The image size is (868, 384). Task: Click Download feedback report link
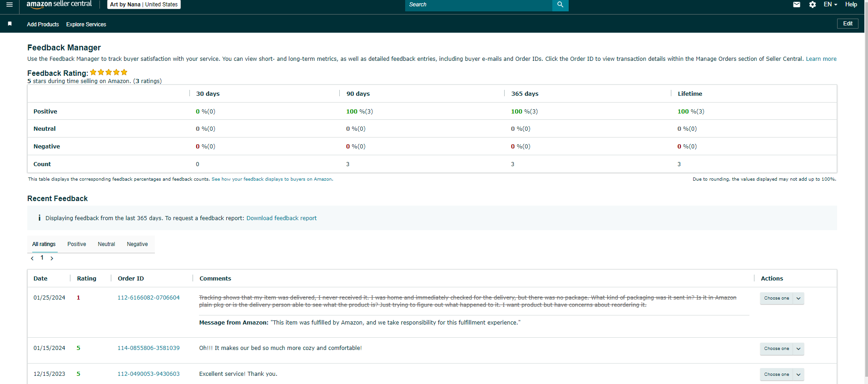(x=282, y=218)
